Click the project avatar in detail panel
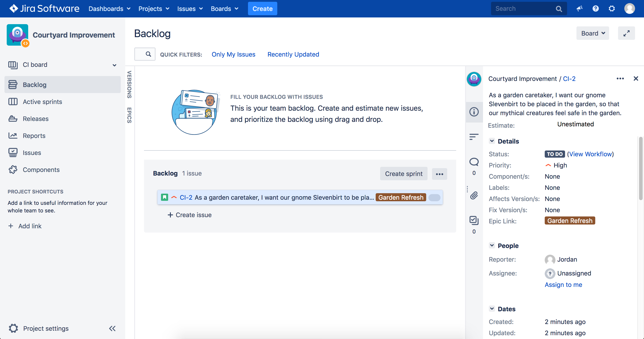Image resolution: width=644 pixels, height=339 pixels. point(474,79)
